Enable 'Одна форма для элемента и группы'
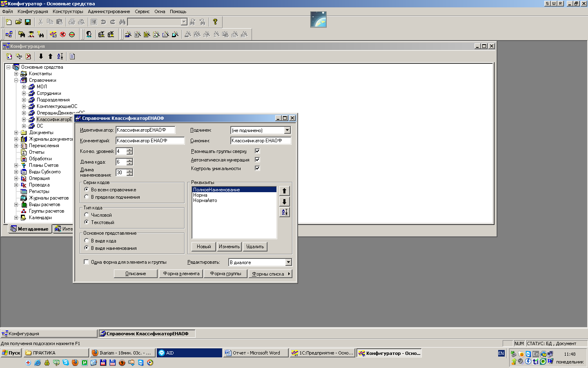This screenshot has width=588, height=368. coord(86,262)
